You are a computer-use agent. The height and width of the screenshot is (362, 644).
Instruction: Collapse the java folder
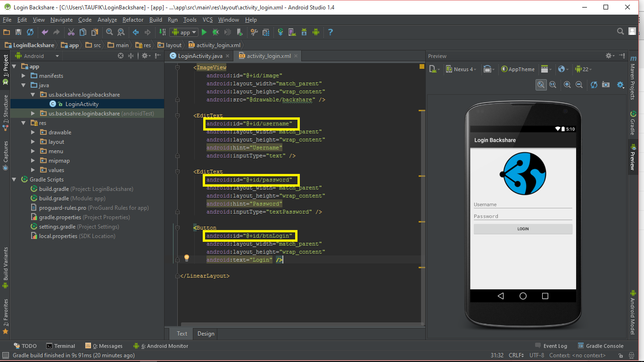pyautogui.click(x=25, y=85)
